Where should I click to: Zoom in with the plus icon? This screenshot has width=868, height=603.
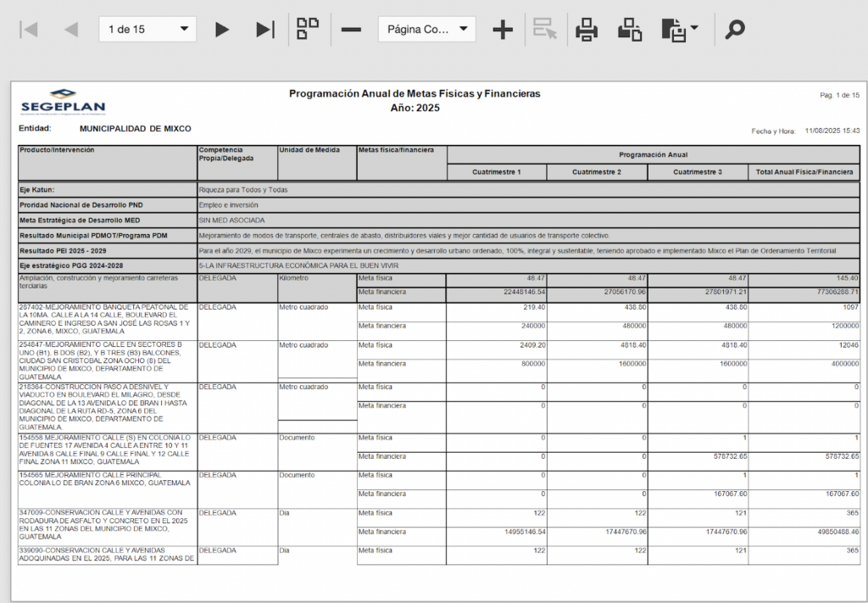pyautogui.click(x=503, y=30)
